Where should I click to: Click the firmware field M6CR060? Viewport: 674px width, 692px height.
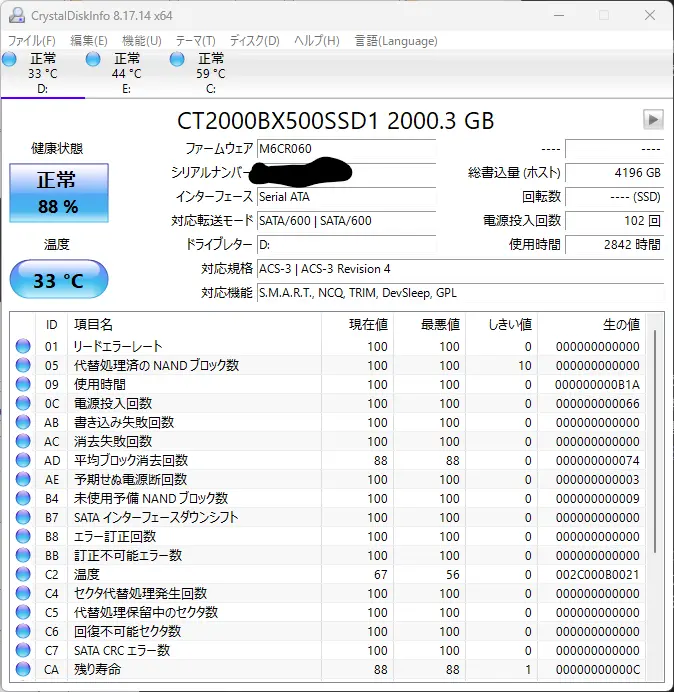(x=346, y=149)
